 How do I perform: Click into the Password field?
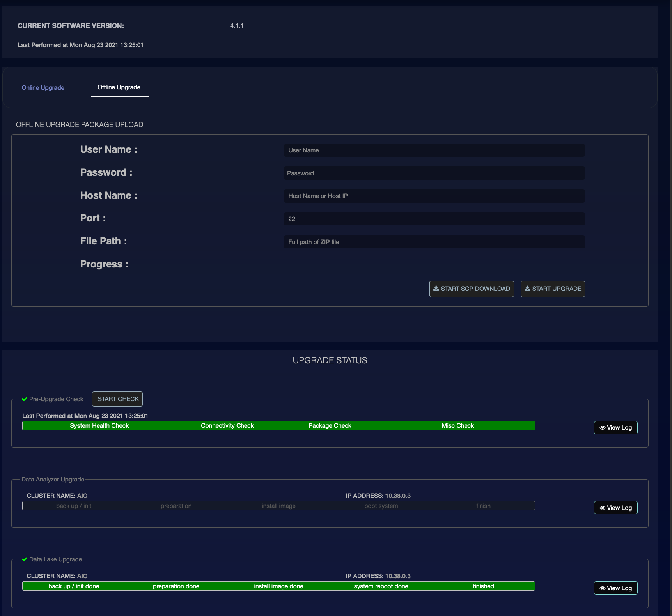tap(434, 173)
